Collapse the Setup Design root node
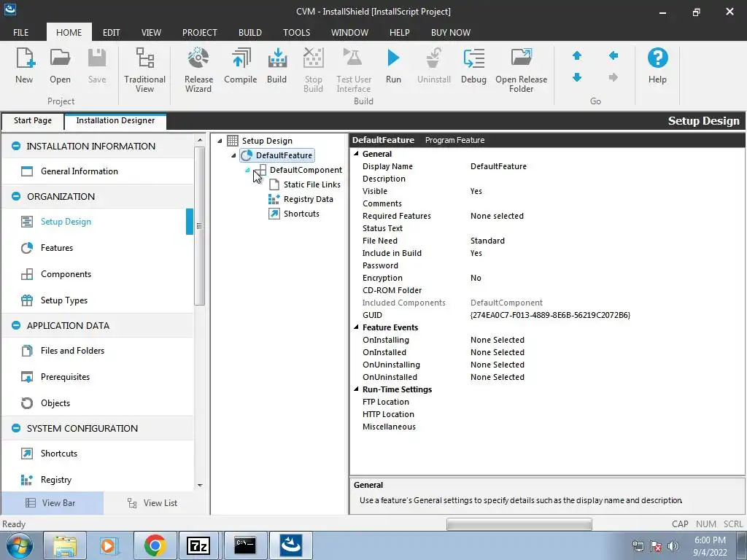The height and width of the screenshot is (560, 747). [220, 141]
